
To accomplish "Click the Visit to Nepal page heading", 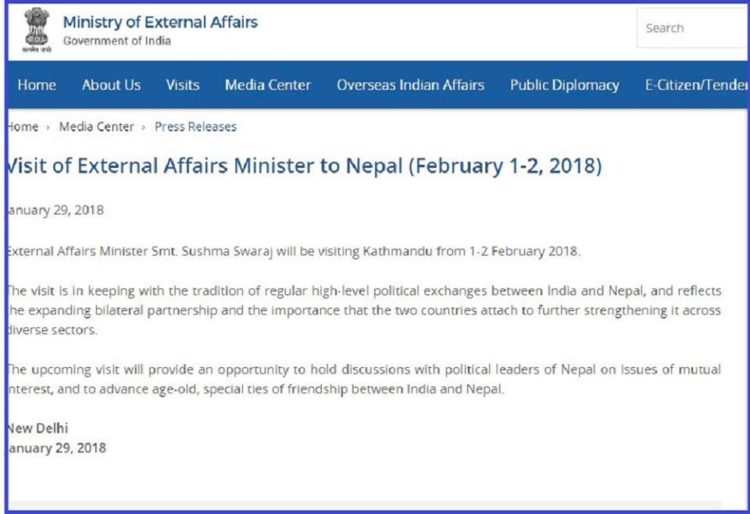I will 304,166.
